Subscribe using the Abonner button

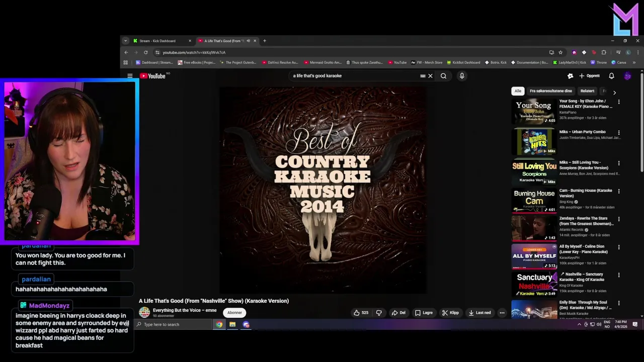pyautogui.click(x=234, y=313)
